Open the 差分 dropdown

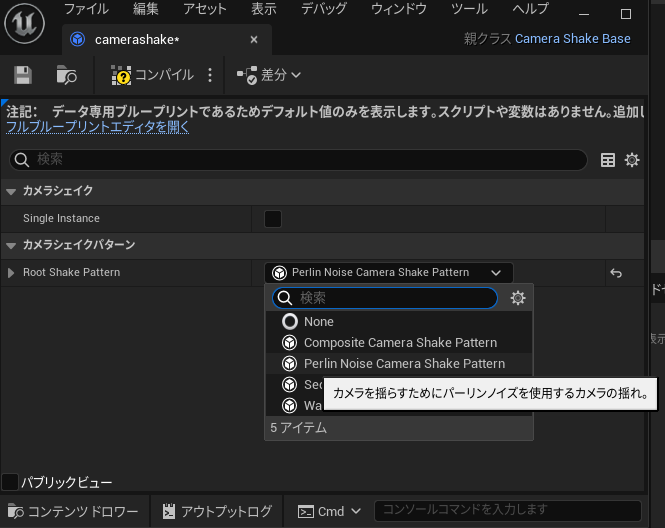(269, 75)
